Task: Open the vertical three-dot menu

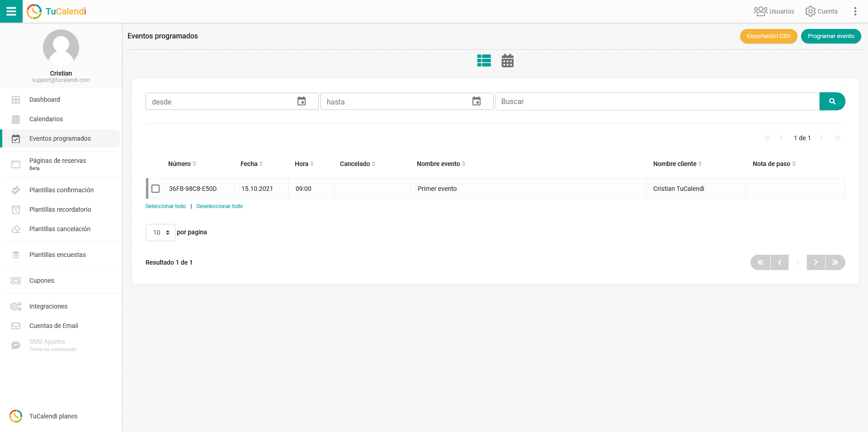Action: click(x=855, y=11)
